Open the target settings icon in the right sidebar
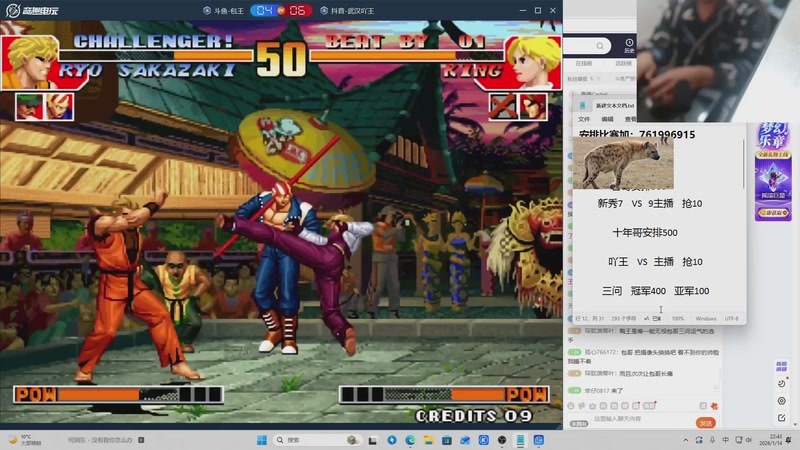 [781, 401]
